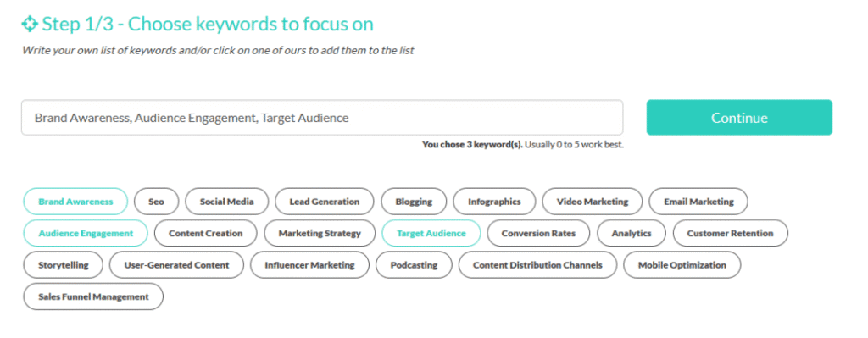Image resolution: width=868 pixels, height=338 pixels.
Task: Select the Analytics keyword chip
Action: [632, 234]
